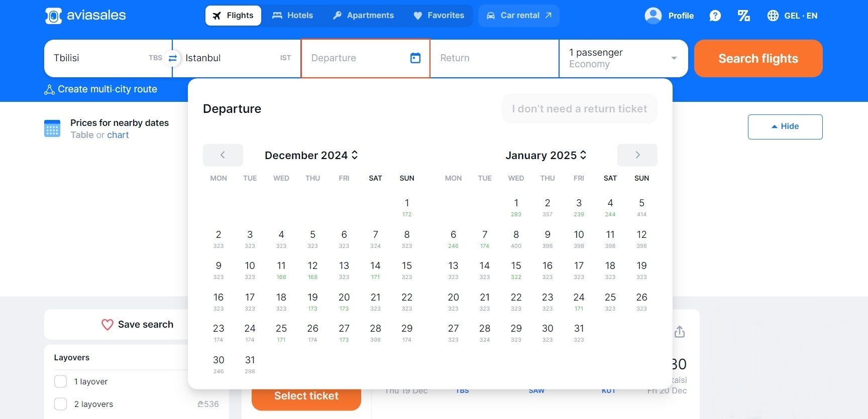The height and width of the screenshot is (419, 868).
Task: Click the globe language icon
Action: (773, 16)
